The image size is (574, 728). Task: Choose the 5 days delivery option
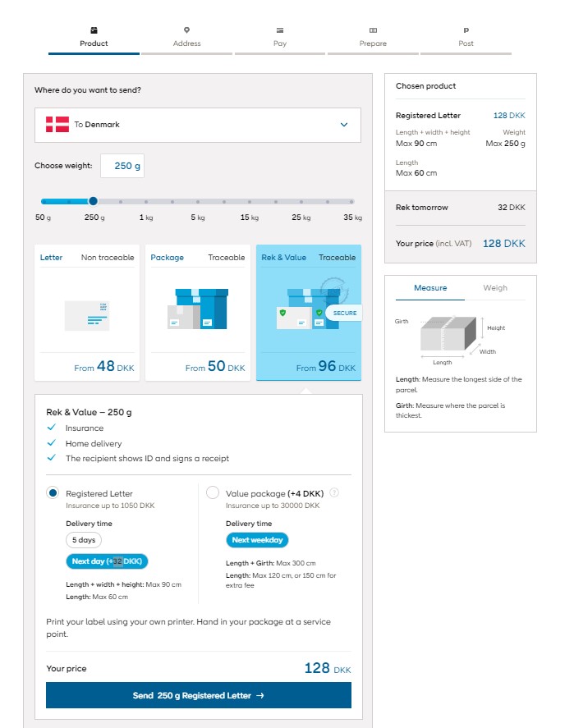(84, 540)
